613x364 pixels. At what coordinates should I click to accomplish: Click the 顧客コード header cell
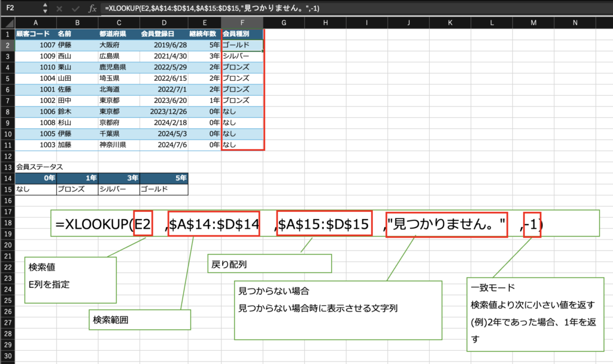[x=35, y=34]
